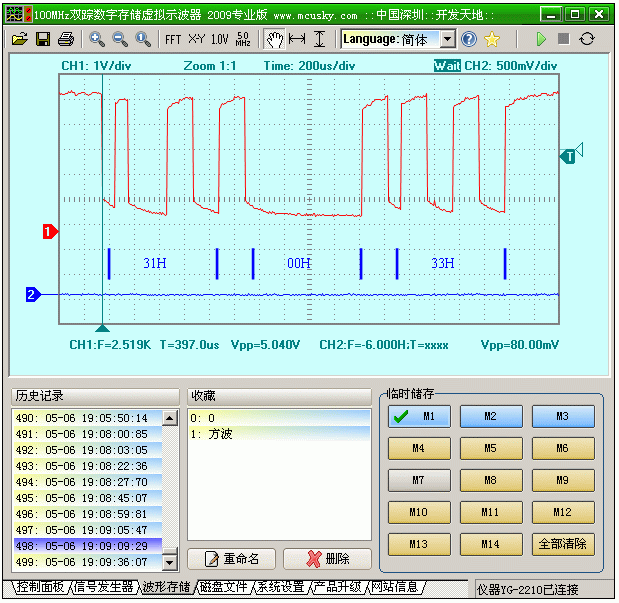Open FFT analysis from the toolbar
This screenshot has width=619, height=603.
pyautogui.click(x=173, y=39)
